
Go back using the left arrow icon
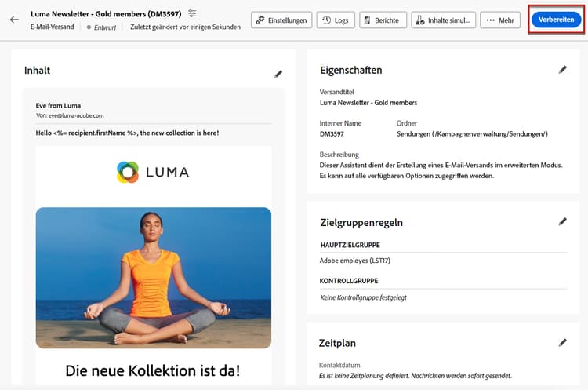(x=14, y=20)
